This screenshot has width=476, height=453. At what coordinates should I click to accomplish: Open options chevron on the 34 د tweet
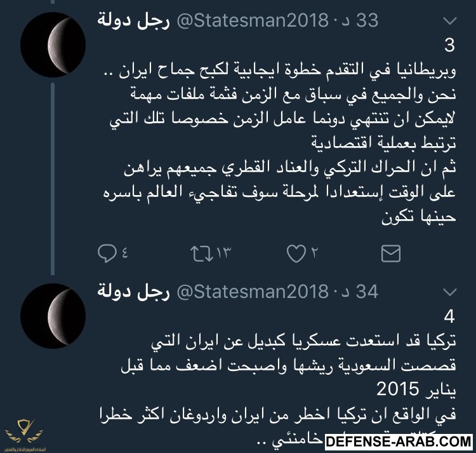tap(450, 292)
